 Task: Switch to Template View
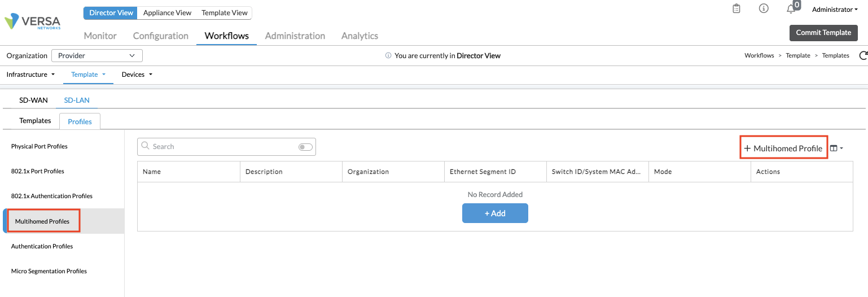[224, 12]
